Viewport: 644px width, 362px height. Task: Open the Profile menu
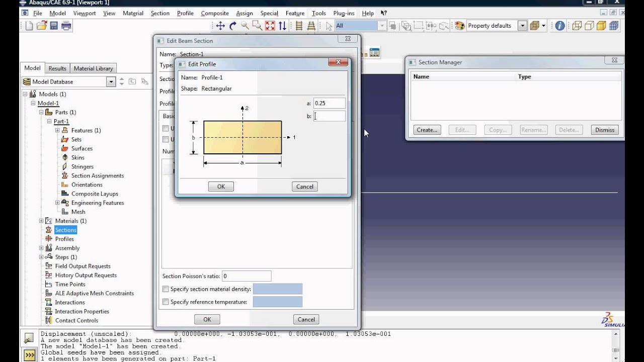coord(185,13)
